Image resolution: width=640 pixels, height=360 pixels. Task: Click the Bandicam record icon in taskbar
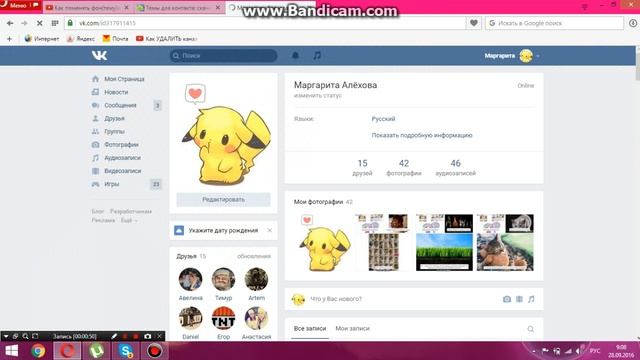pyautogui.click(x=154, y=351)
